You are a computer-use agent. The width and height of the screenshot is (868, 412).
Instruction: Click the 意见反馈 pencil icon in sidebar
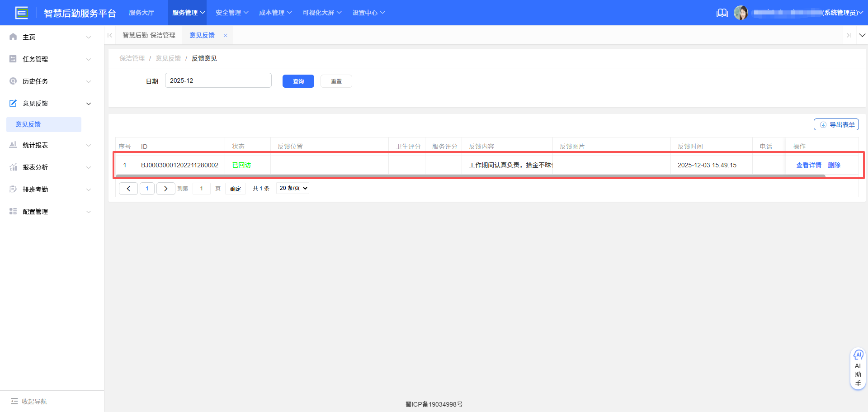click(x=13, y=103)
